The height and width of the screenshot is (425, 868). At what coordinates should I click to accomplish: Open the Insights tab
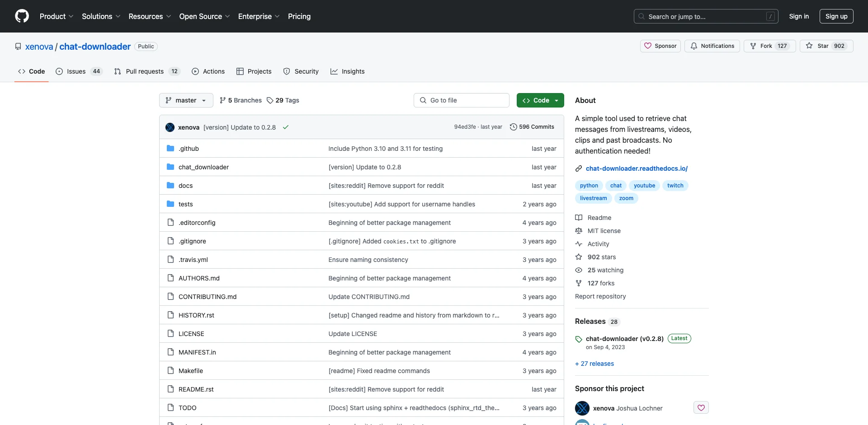(347, 71)
